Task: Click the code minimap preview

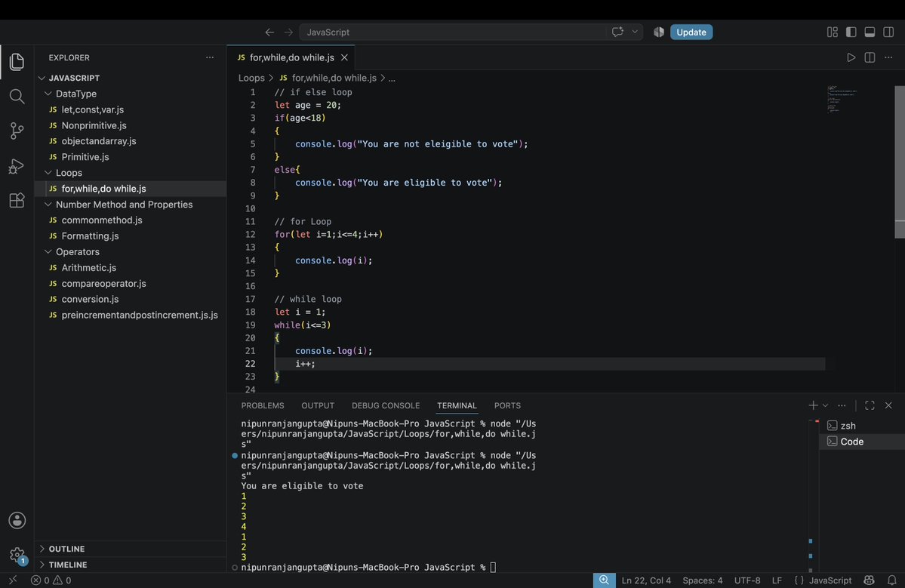Action: click(842, 99)
